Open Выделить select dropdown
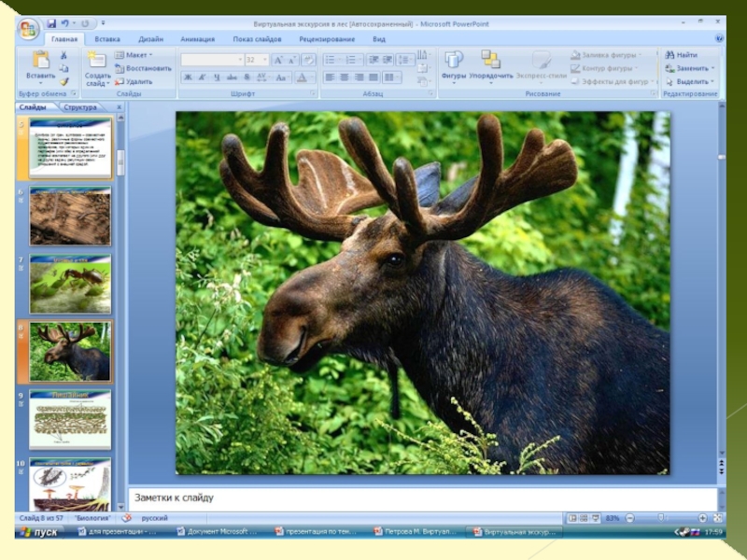 (690, 82)
